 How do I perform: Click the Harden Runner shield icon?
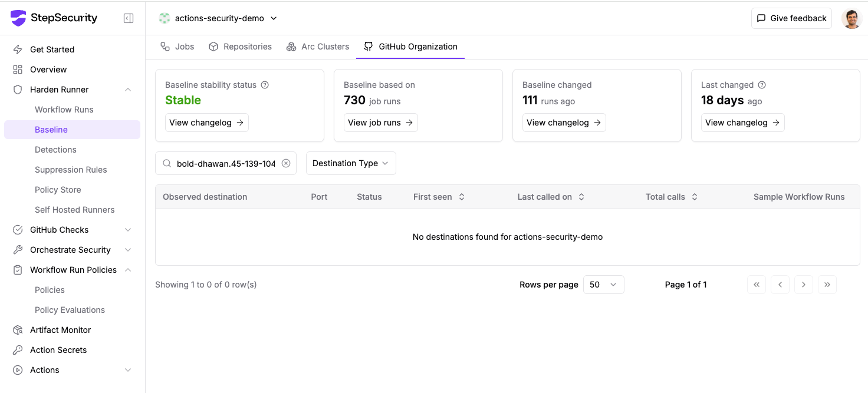pyautogui.click(x=18, y=90)
